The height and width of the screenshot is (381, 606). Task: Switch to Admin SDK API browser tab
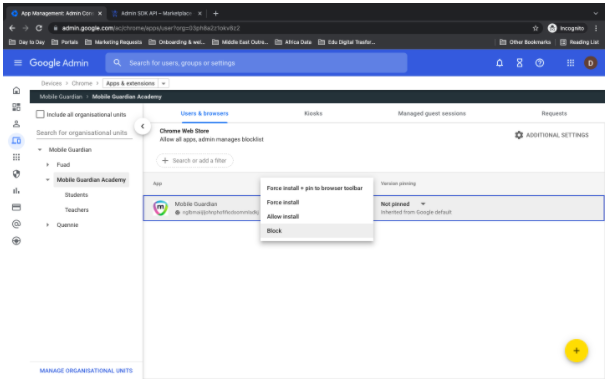(156, 14)
